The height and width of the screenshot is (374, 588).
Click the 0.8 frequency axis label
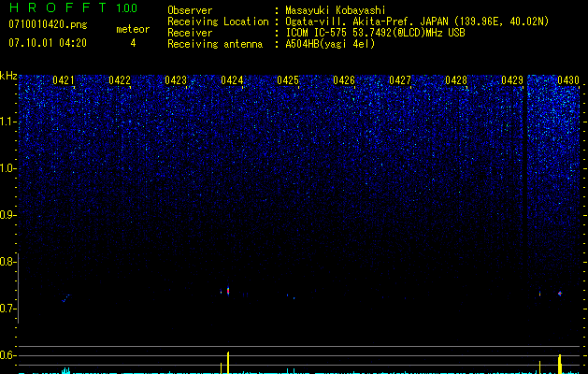(x=7, y=262)
